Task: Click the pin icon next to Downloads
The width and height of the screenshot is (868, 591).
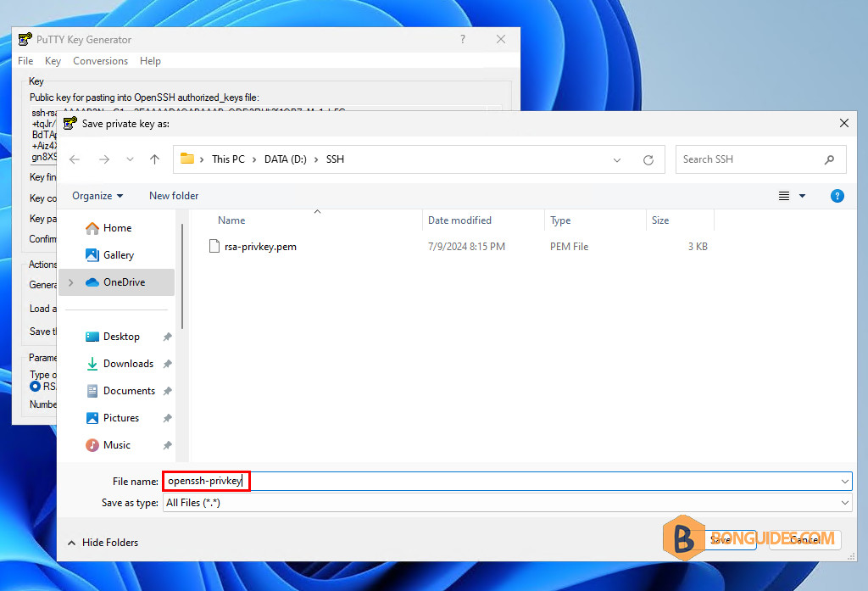Action: 167,364
